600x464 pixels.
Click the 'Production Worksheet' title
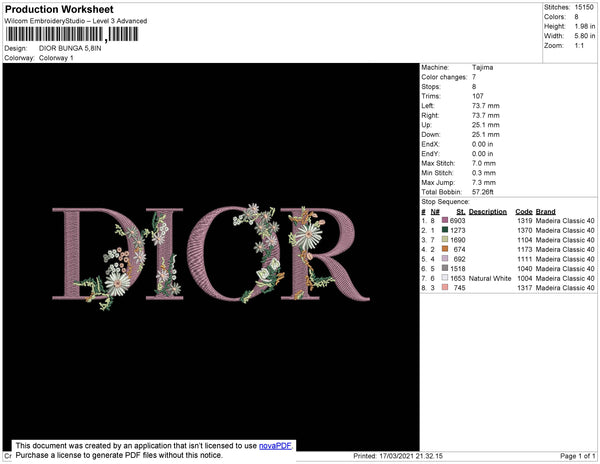(59, 10)
